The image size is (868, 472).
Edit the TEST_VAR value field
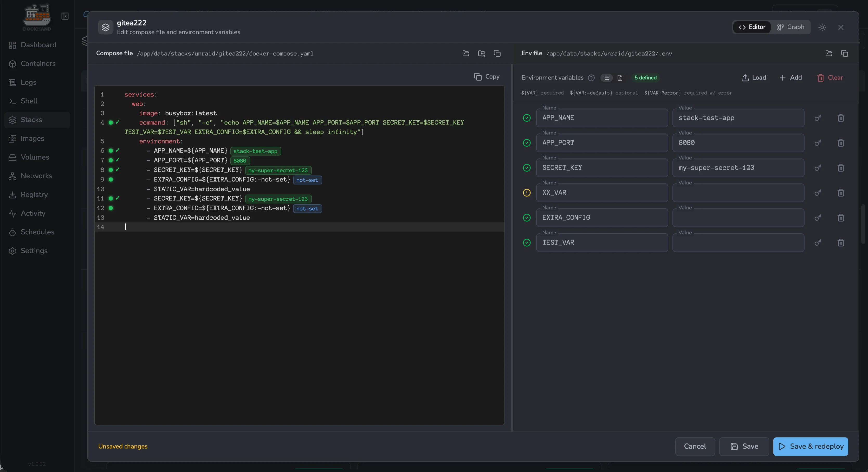738,242
